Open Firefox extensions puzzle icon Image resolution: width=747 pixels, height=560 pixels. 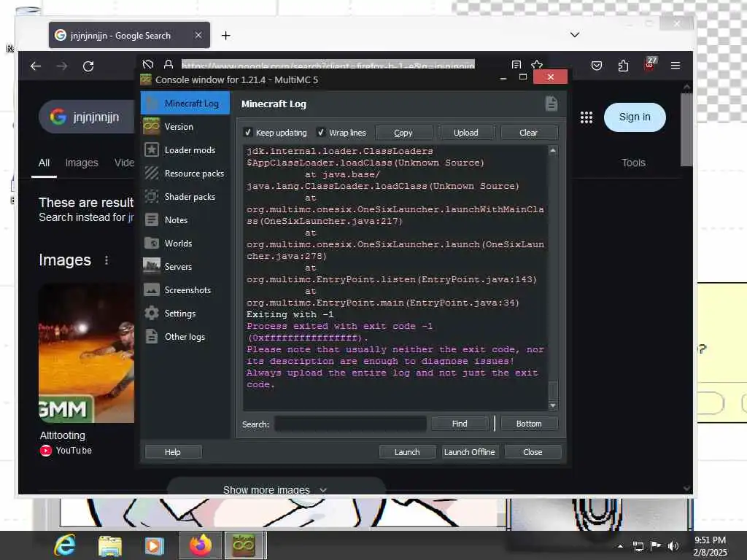click(x=623, y=66)
